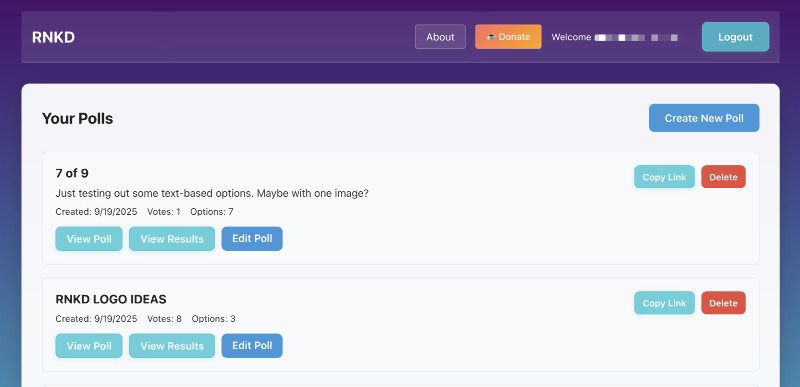The width and height of the screenshot is (800, 387).
Task: Delete the RNKD LOGO IDEAS poll
Action: click(723, 303)
